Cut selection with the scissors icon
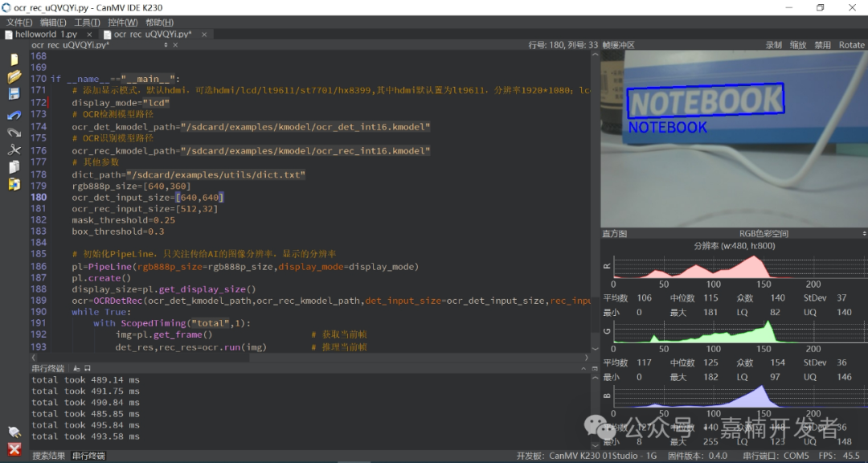Image resolution: width=868 pixels, height=463 pixels. tap(14, 150)
